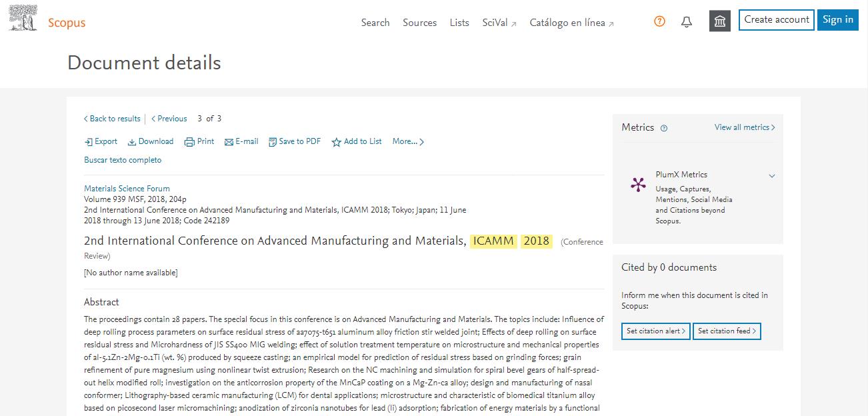This screenshot has height=416, width=868.
Task: Open View all metrics link
Action: 745,127
